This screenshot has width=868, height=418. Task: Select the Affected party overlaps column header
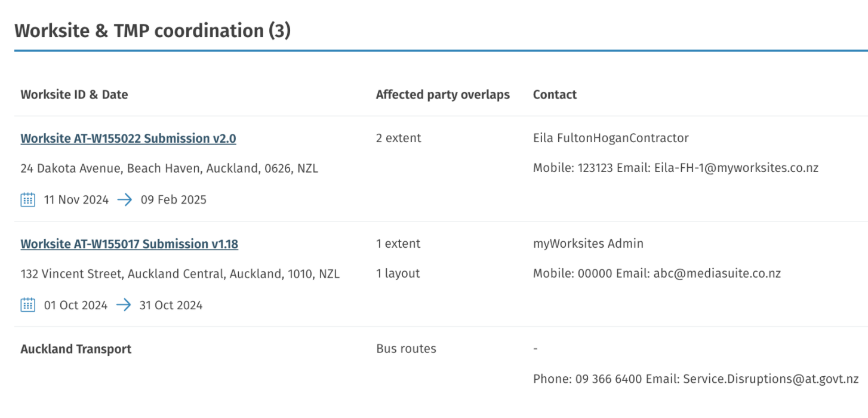(x=443, y=94)
